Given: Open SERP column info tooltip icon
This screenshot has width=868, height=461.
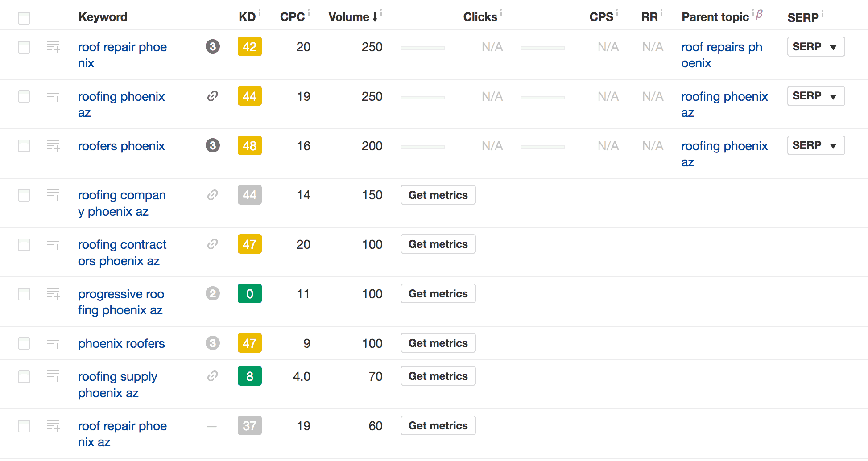Looking at the screenshot, I should (823, 13).
